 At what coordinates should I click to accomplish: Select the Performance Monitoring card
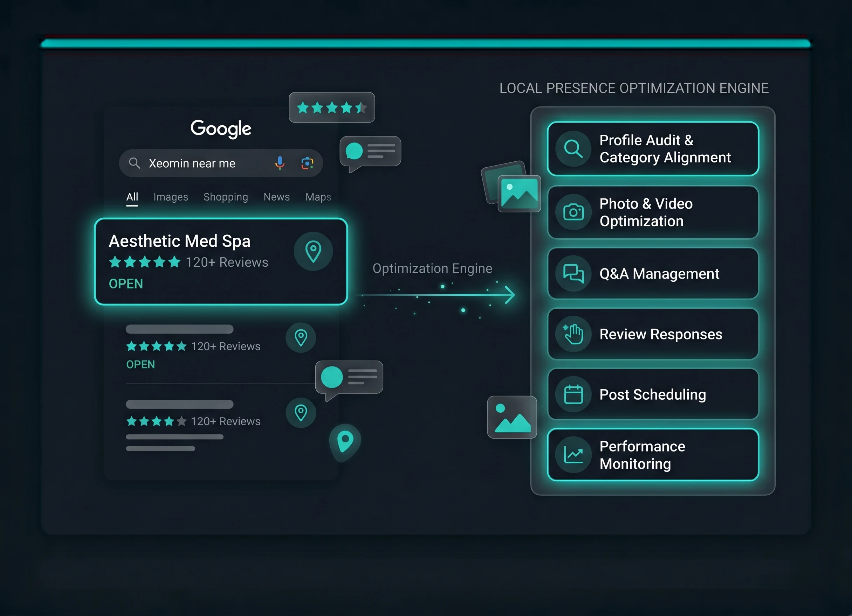pos(653,455)
